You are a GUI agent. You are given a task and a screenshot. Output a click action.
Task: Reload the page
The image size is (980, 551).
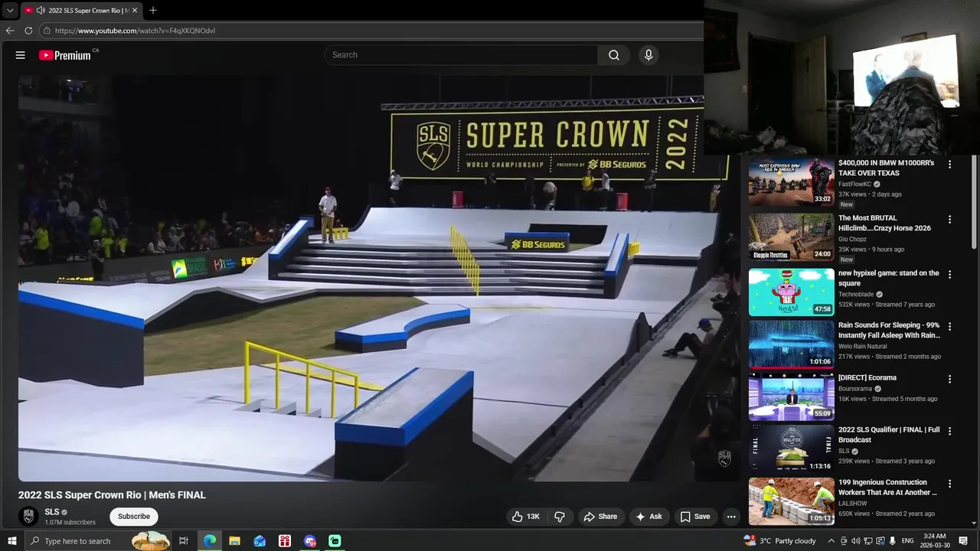pyautogui.click(x=28, y=31)
